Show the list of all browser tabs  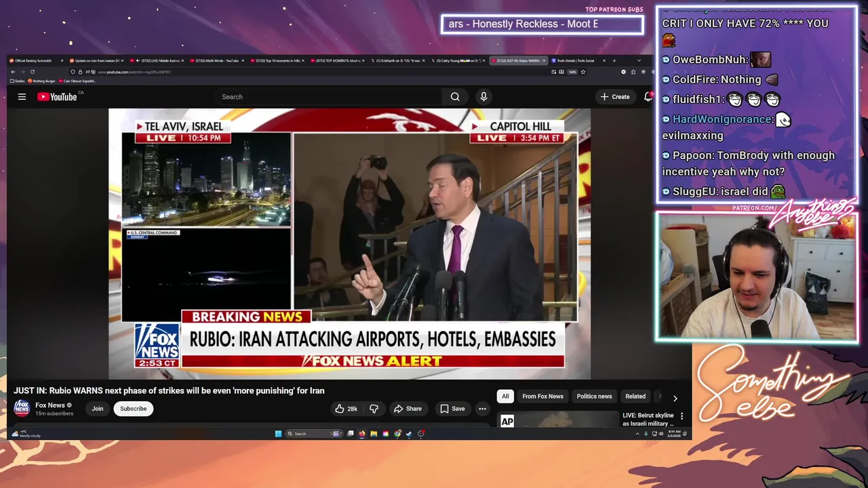click(x=639, y=60)
